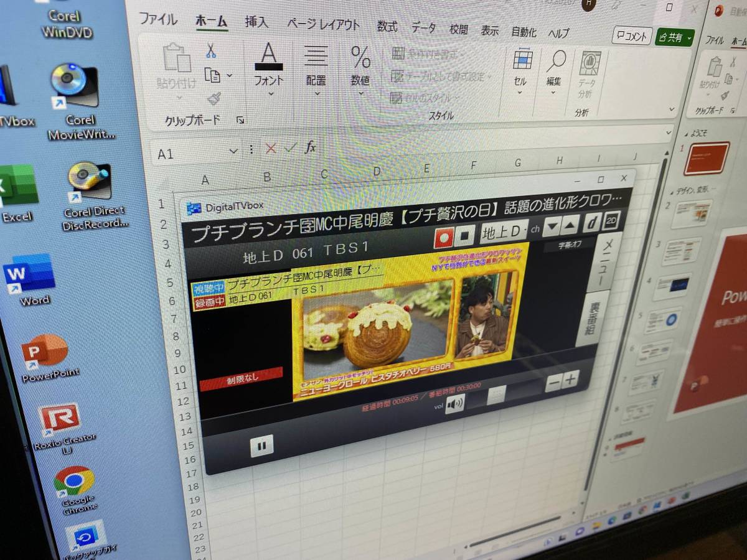Open Excel ファイル menu
The width and height of the screenshot is (747, 560).
(x=157, y=19)
